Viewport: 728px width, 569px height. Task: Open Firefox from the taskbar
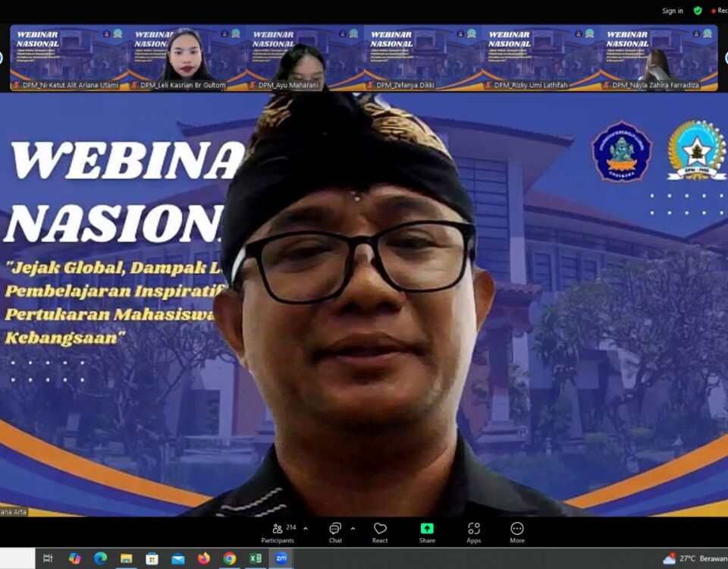point(203,558)
